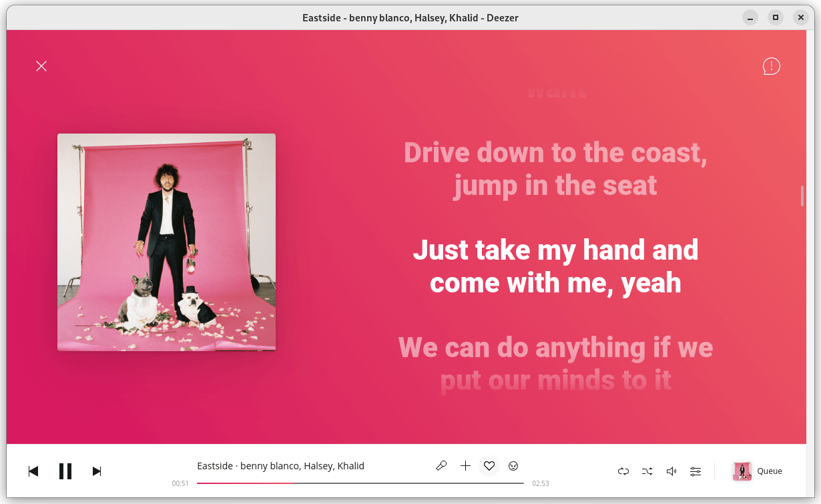Skip to the next track
821x504 pixels.
point(97,471)
